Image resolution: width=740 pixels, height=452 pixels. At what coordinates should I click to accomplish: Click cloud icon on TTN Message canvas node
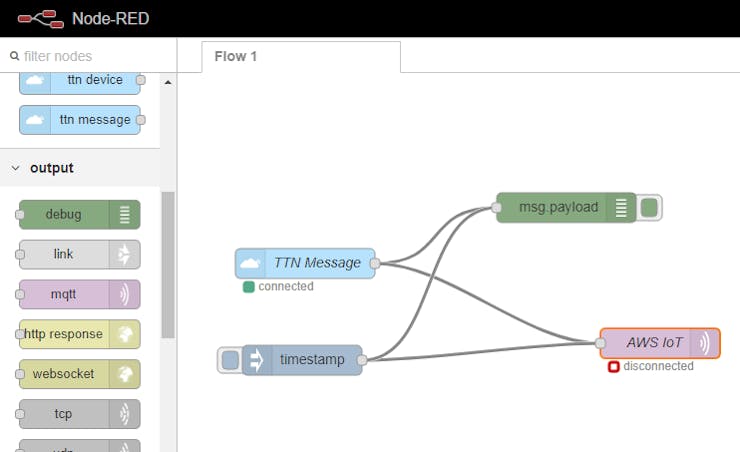[x=250, y=263]
